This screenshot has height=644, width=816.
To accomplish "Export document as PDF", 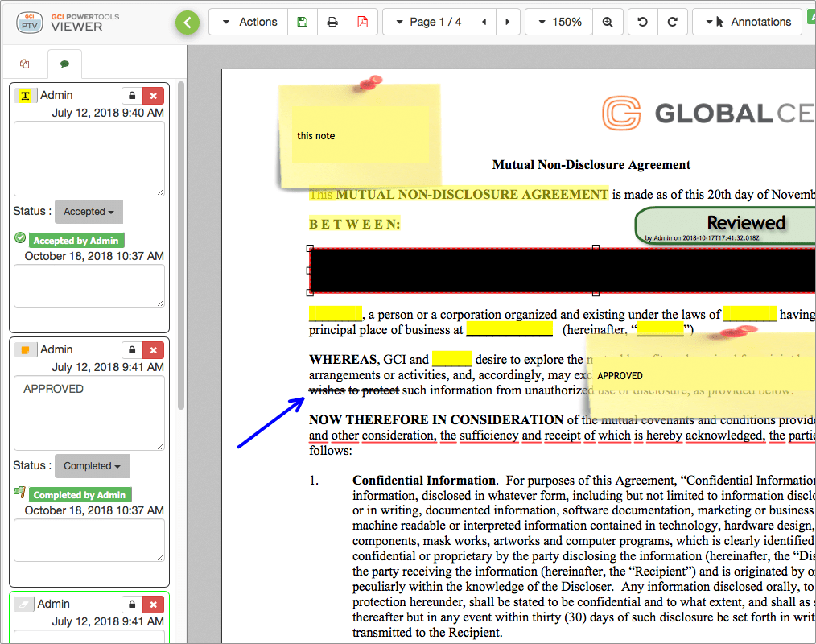I will tap(362, 22).
